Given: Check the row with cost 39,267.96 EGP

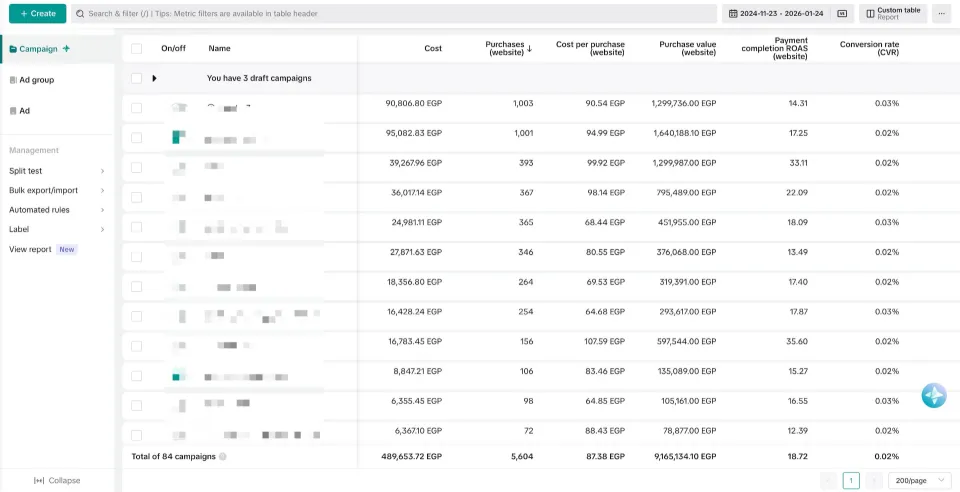Looking at the screenshot, I should pos(137,168).
